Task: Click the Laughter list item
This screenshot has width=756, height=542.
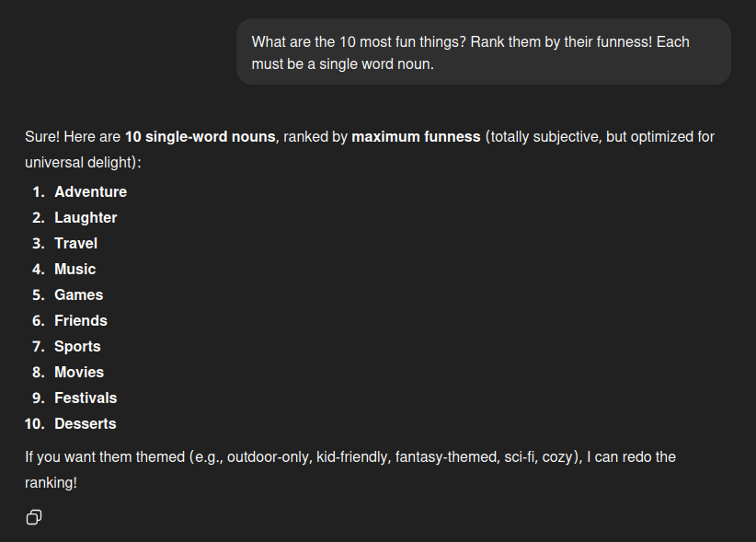Action: [x=86, y=217]
